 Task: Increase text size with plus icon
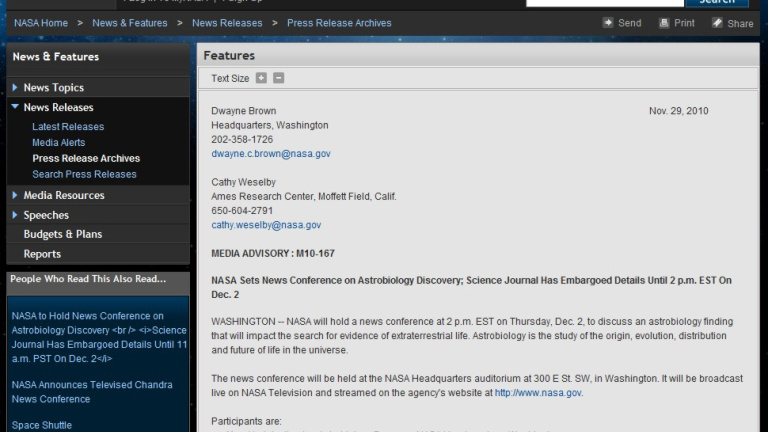[261, 78]
